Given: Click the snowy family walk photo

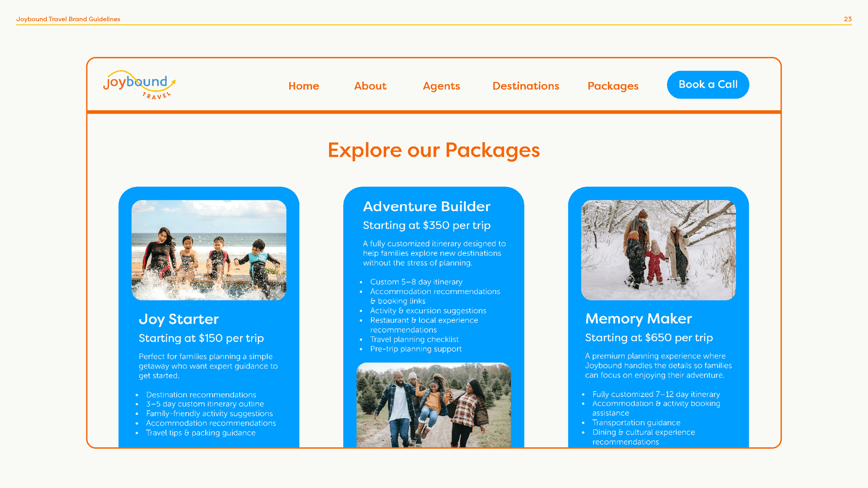Looking at the screenshot, I should click(x=658, y=250).
